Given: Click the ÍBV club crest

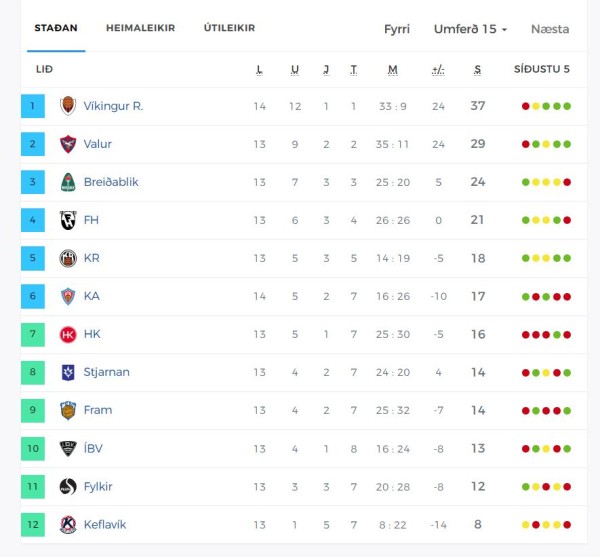Looking at the screenshot, I should coord(68,448).
